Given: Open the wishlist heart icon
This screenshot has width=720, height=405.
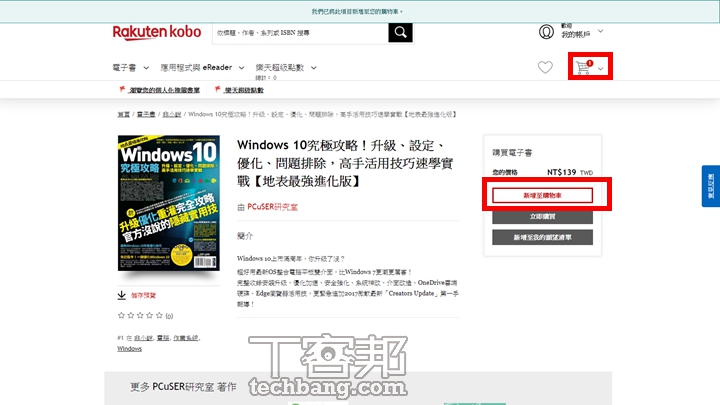Looking at the screenshot, I should [545, 67].
